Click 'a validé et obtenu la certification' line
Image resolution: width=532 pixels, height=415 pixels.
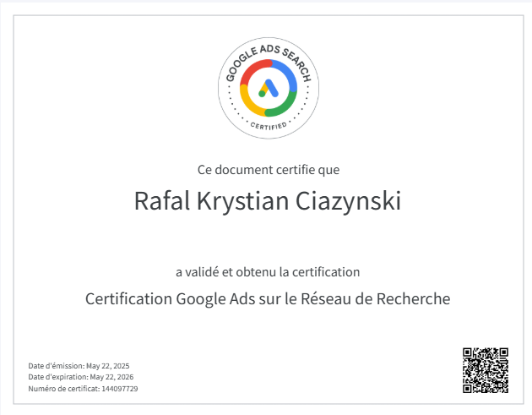(x=268, y=272)
